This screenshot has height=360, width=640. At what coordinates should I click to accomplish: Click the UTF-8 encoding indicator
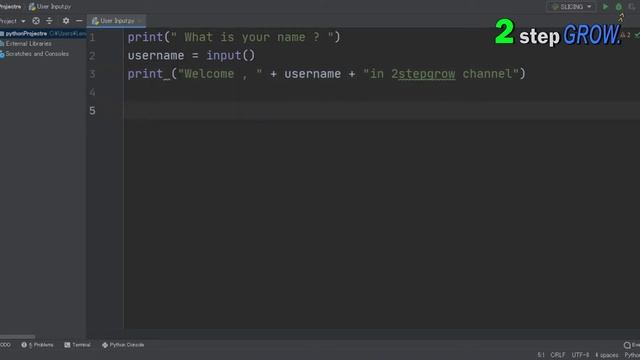click(x=580, y=355)
